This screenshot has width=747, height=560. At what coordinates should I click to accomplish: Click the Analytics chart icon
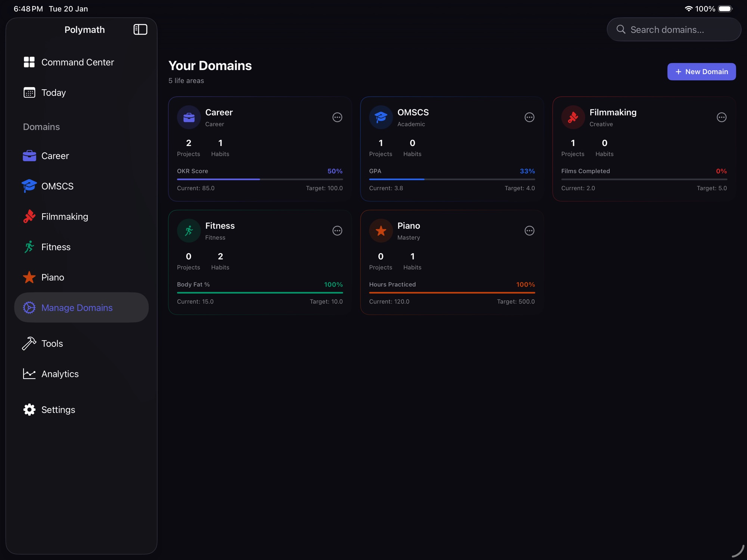29,374
